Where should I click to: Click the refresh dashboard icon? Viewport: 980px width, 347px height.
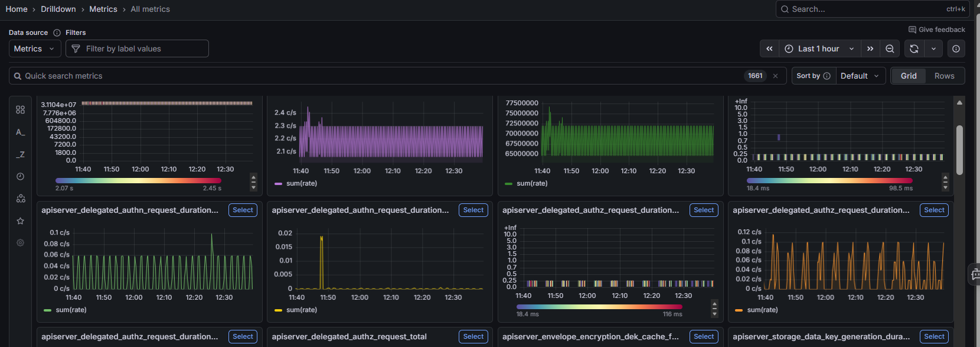click(x=914, y=49)
